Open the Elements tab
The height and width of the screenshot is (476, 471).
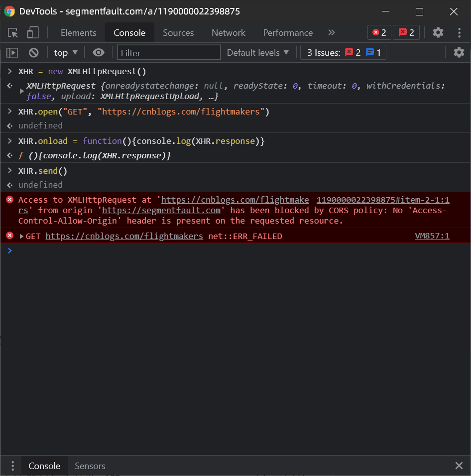(x=78, y=33)
